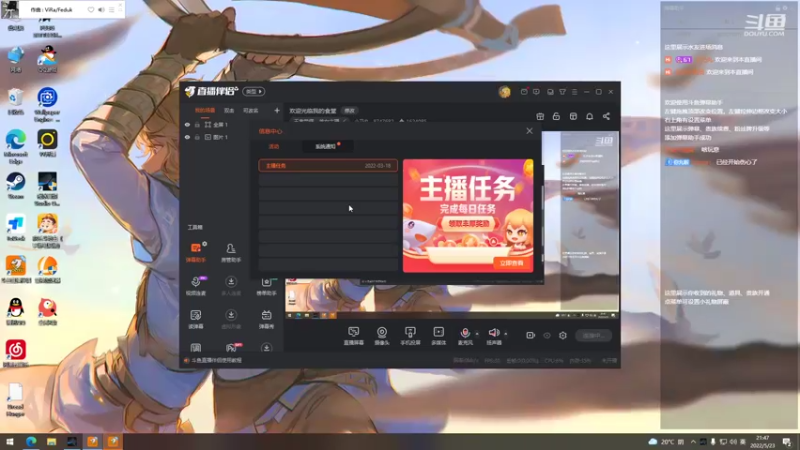Open the 弹幕秀 tool icon
Screen dimensions: 800x450
pyautogui.click(x=266, y=318)
